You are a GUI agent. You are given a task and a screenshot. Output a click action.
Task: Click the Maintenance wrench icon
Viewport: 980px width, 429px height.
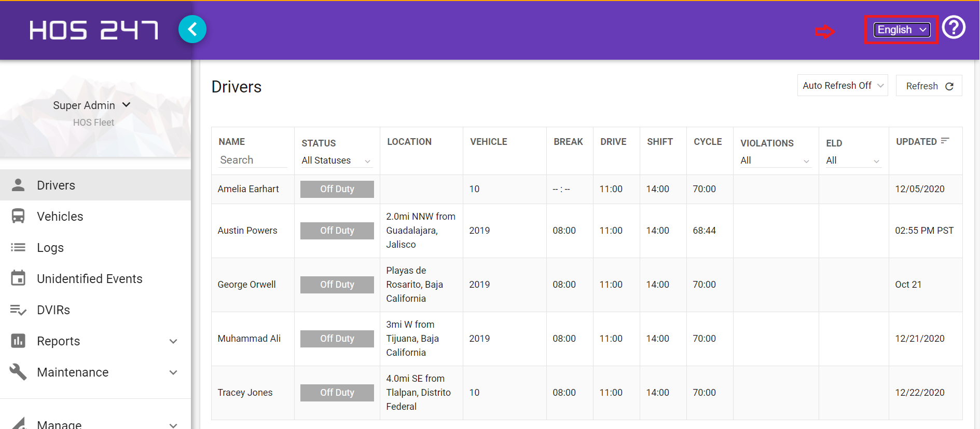click(x=18, y=372)
